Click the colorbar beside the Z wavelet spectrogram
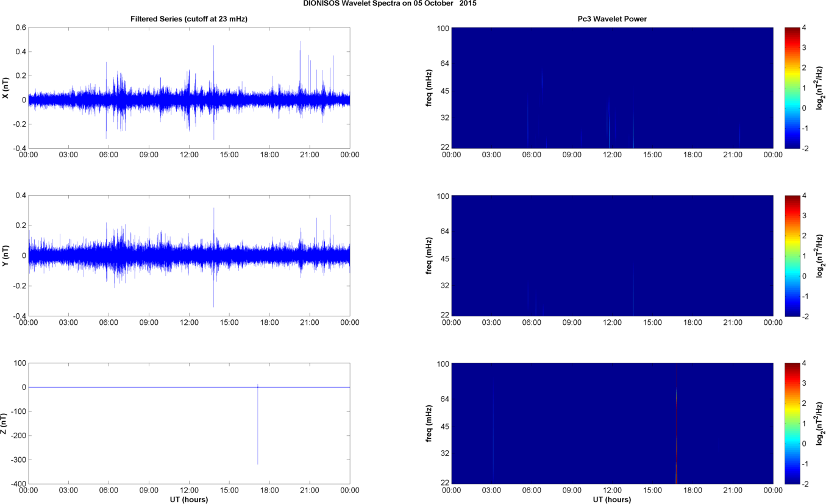 point(791,424)
